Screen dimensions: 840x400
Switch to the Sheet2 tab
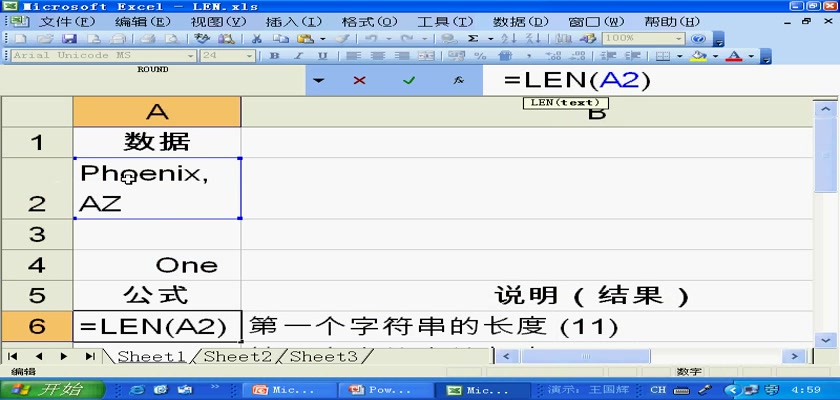click(239, 356)
